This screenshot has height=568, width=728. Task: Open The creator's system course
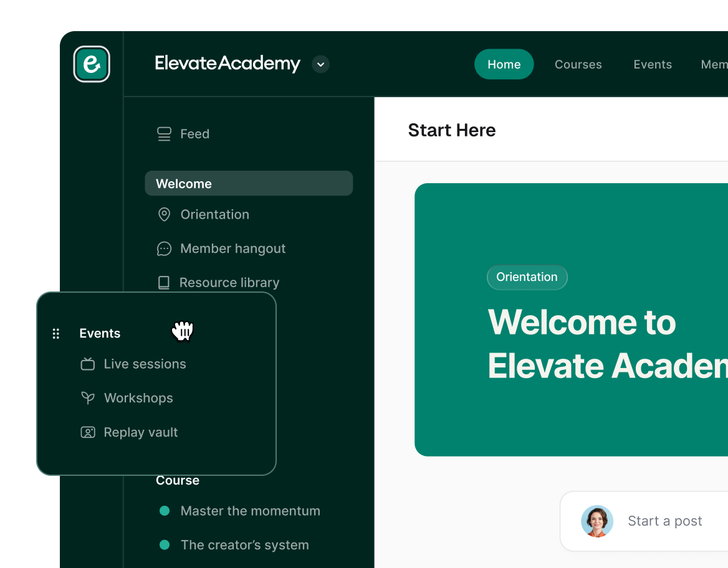pyautogui.click(x=244, y=544)
